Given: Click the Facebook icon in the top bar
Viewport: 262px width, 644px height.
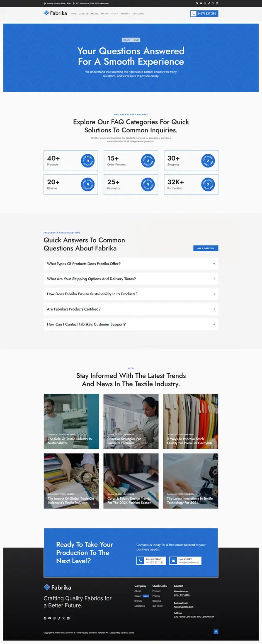Looking at the screenshot, I should point(196,3).
